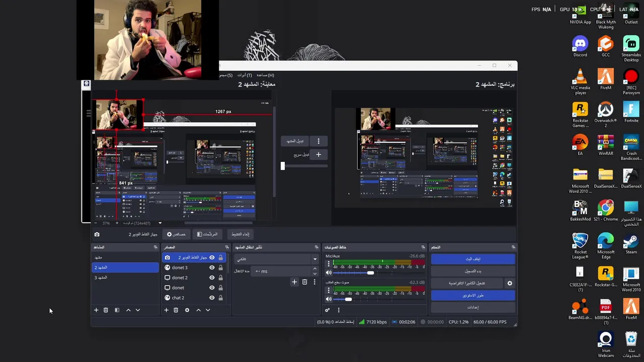Screen dimensions: 644x362
Task: Delete selected scene with trash icon
Action: coord(106,310)
